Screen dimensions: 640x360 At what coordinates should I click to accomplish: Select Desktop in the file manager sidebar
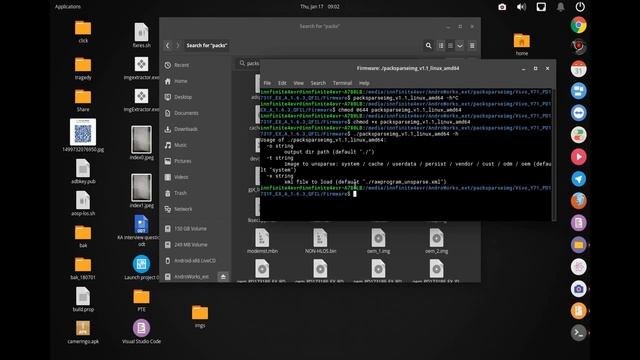tap(196, 97)
